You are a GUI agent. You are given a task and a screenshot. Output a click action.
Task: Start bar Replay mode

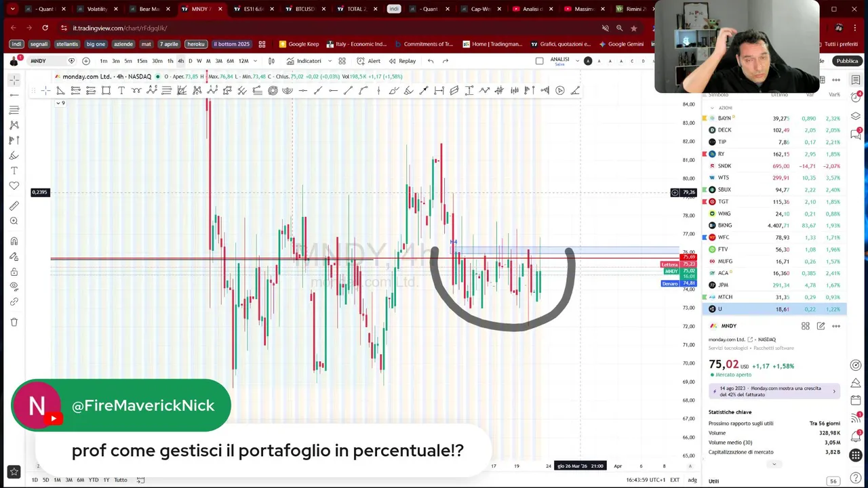(402, 61)
